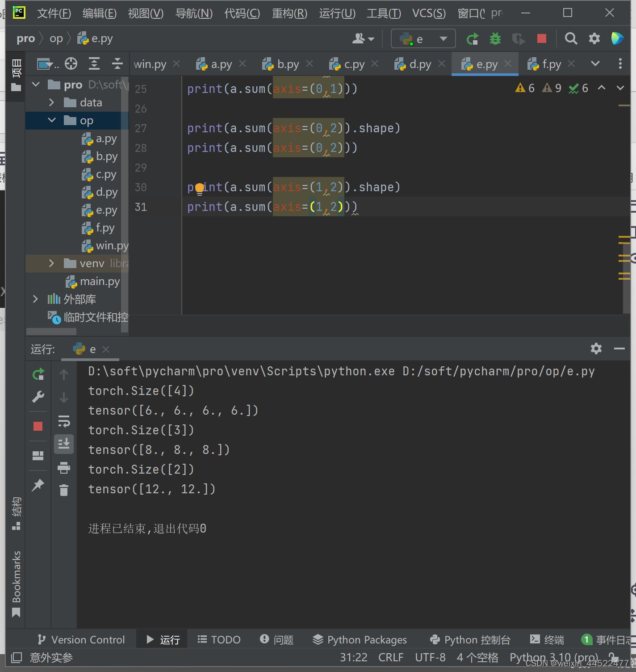The image size is (636, 672).
Task: Open Run panel settings gear
Action: [596, 349]
